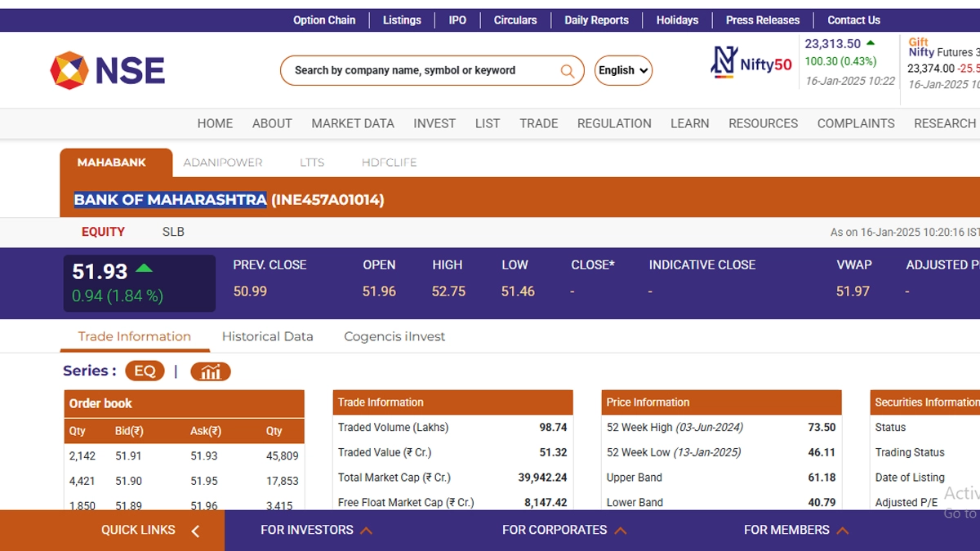
Task: Open the Option Chain link
Action: coord(324,20)
